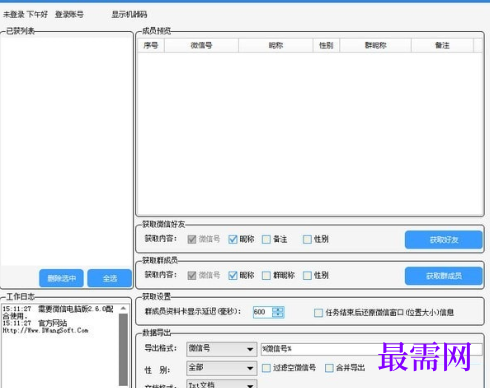The height and width of the screenshot is (388, 490).
Task: Click 群昵称 column header in member table
Action: click(375, 45)
